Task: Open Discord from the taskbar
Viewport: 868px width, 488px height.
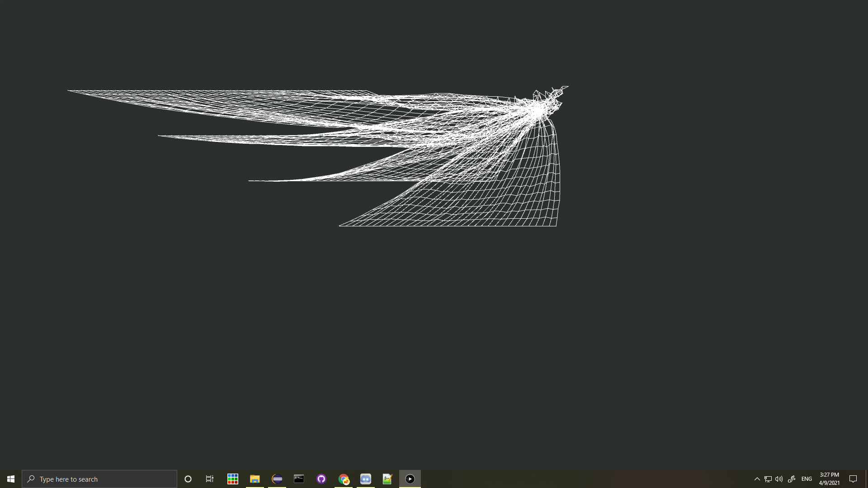Action: [x=366, y=479]
